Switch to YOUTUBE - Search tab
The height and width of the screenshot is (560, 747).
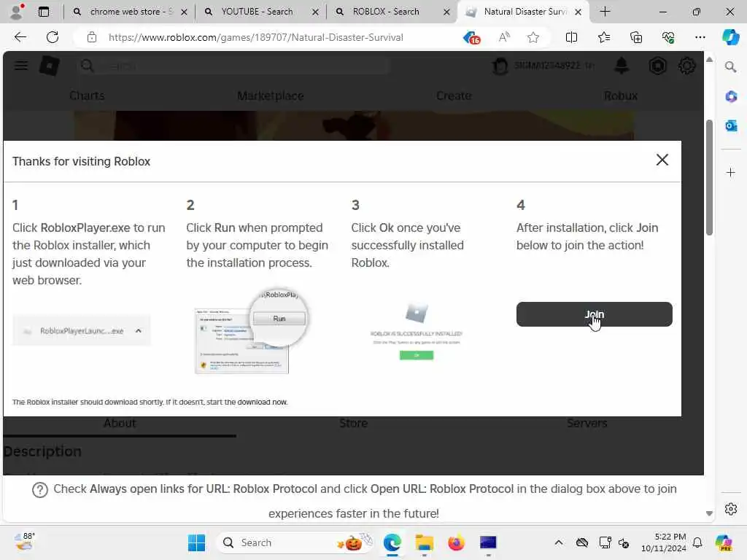(x=262, y=12)
